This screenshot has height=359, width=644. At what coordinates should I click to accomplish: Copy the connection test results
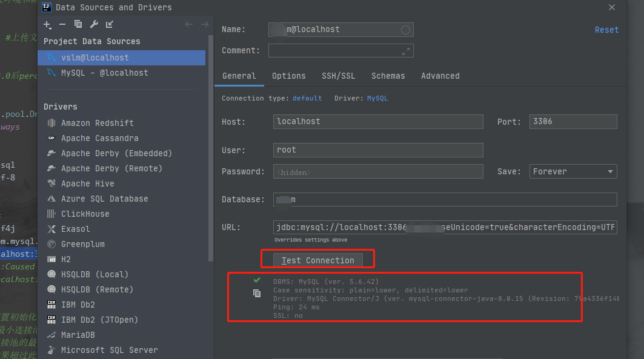point(256,293)
